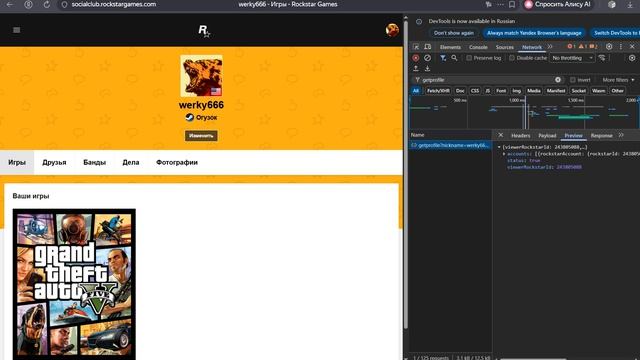Filter by Doc requests
The height and width of the screenshot is (360, 640).
pyautogui.click(x=460, y=91)
